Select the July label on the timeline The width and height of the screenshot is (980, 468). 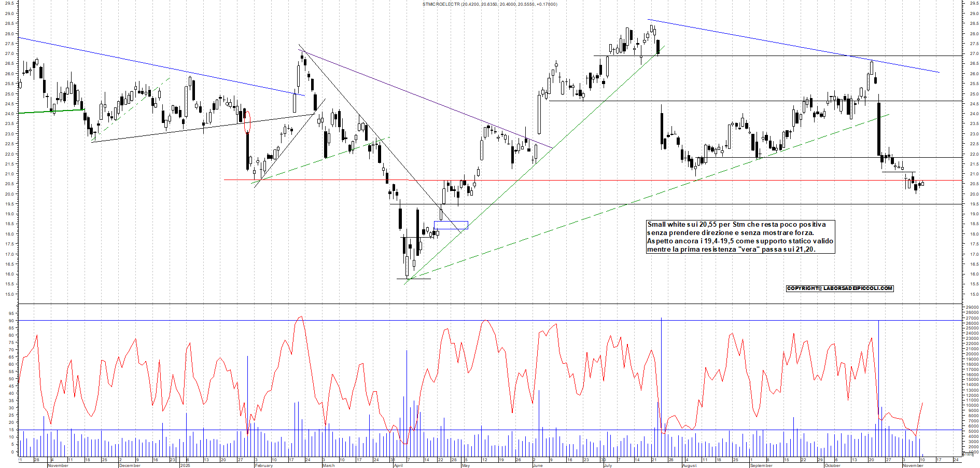point(608,465)
